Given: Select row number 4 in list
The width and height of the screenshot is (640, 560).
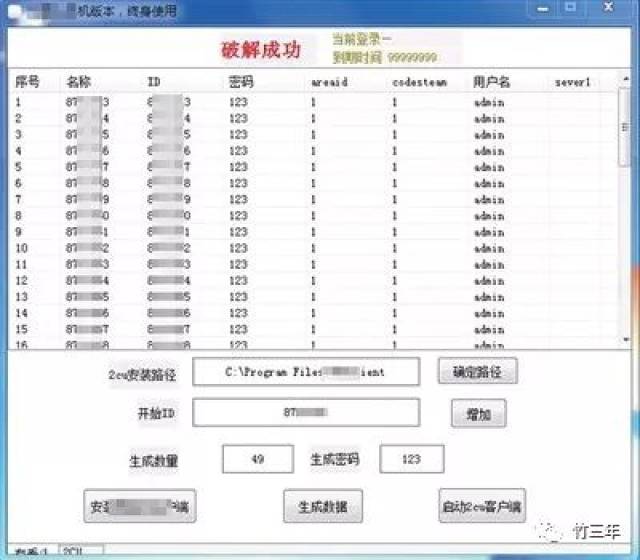Looking at the screenshot, I should (x=312, y=151).
